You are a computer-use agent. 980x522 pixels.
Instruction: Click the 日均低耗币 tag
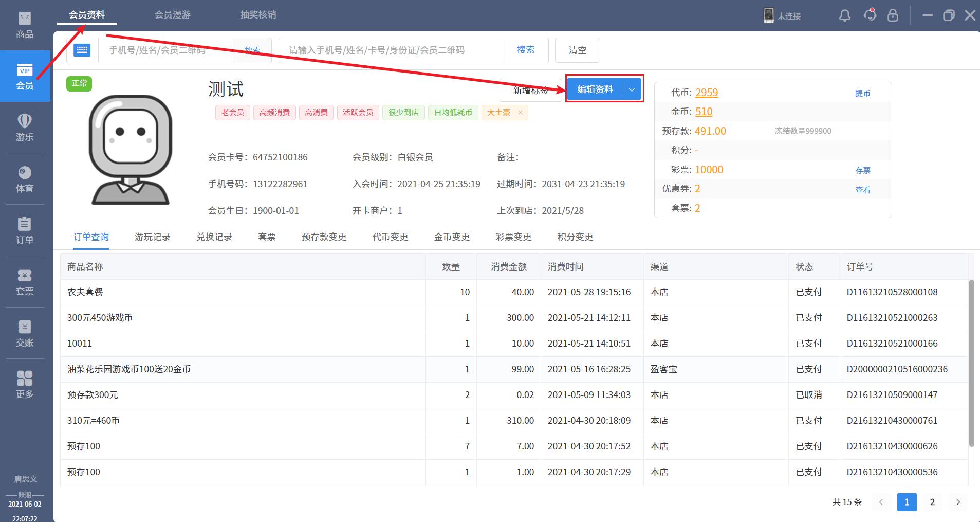coord(453,112)
